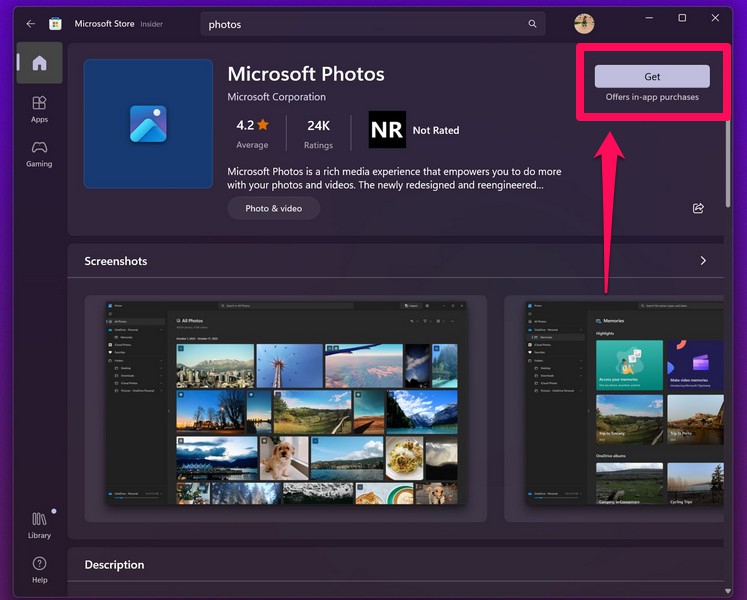747x600 pixels.
Task: Open the Microsoft Corporation publisher link
Action: click(276, 97)
